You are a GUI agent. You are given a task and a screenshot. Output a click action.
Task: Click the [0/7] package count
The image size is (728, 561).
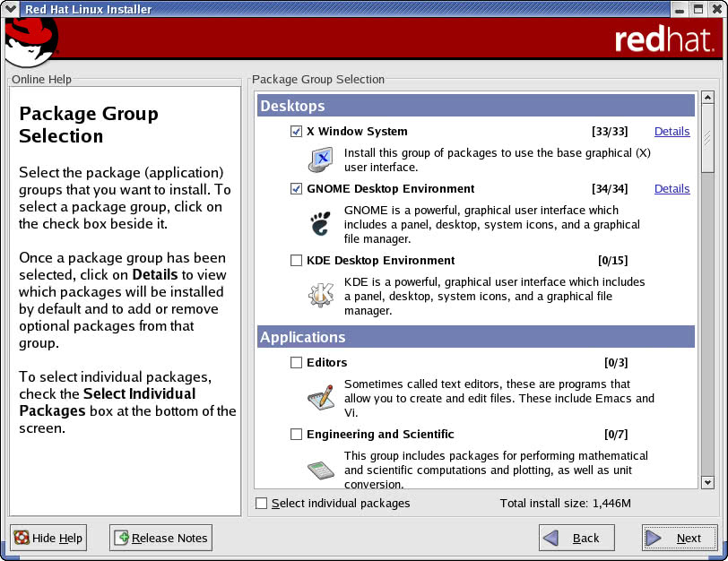click(x=616, y=435)
